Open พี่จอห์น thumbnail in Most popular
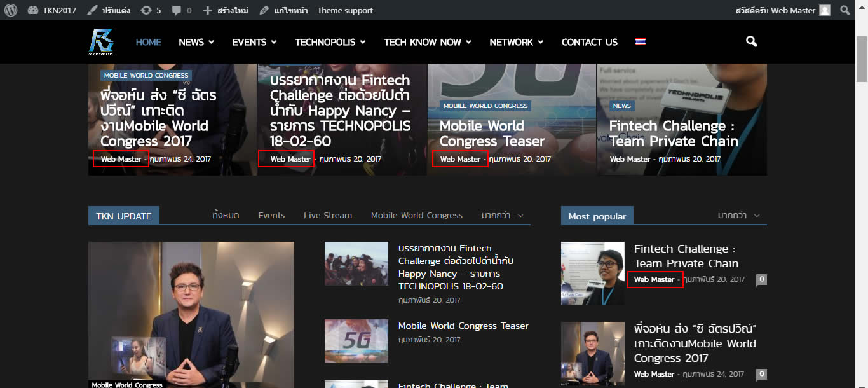The height and width of the screenshot is (388, 868). [x=593, y=354]
